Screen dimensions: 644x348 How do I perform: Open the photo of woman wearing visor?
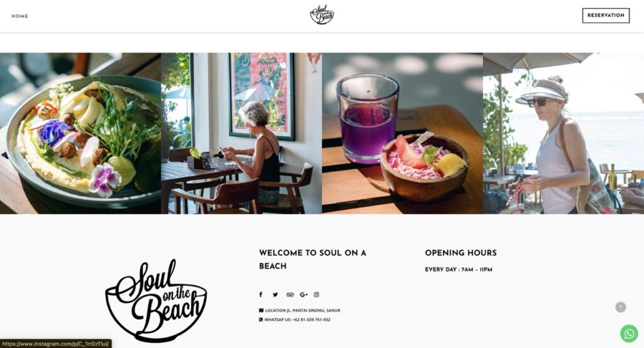(563, 133)
